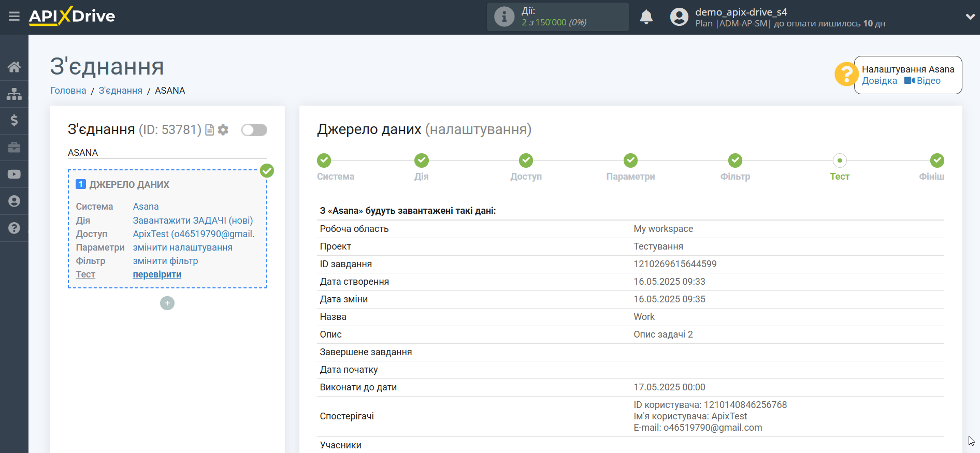980x453 pixels.
Task: Open the YouTube video icon
Action: point(14,174)
